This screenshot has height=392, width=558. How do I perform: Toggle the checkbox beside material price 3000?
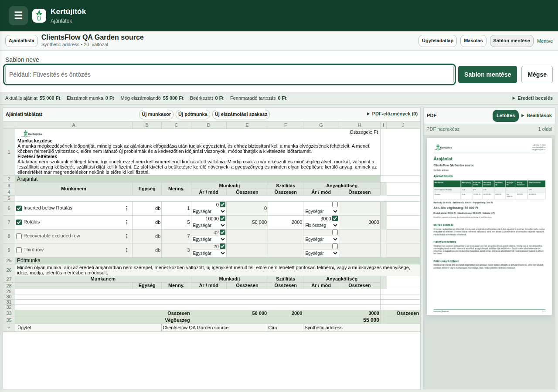[x=335, y=219]
